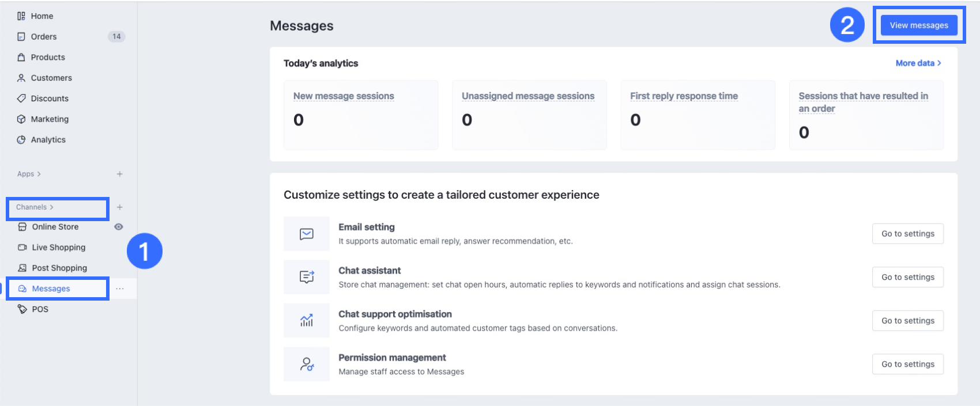The width and height of the screenshot is (980, 406).
Task: Click the View messages button
Action: pos(918,25)
